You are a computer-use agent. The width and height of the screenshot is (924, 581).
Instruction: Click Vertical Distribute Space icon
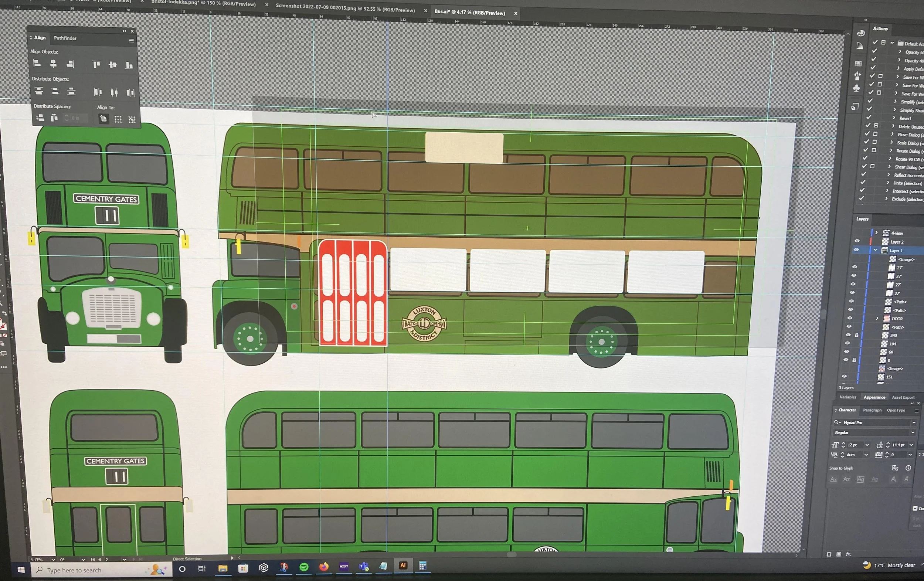[x=40, y=118]
